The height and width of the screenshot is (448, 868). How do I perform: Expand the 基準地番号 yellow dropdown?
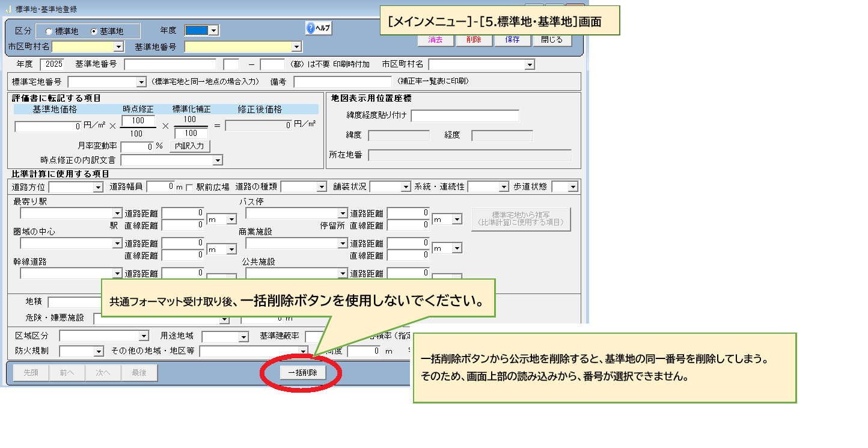point(296,47)
